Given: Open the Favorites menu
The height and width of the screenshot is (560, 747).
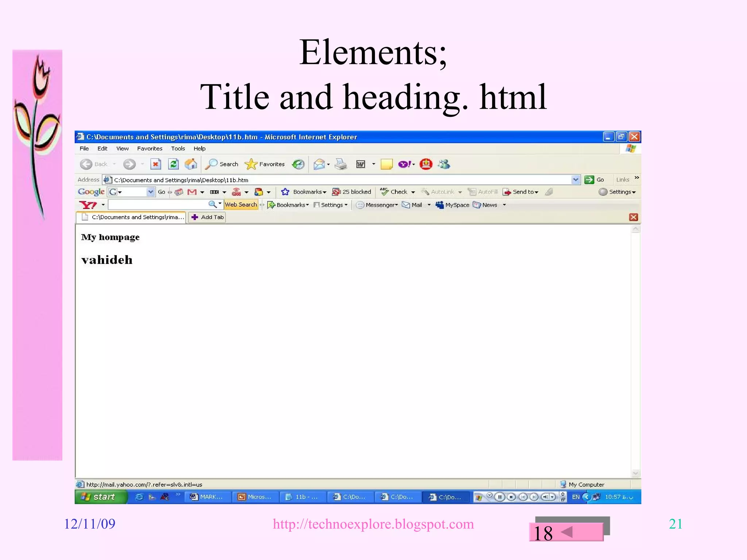Looking at the screenshot, I should pos(150,148).
